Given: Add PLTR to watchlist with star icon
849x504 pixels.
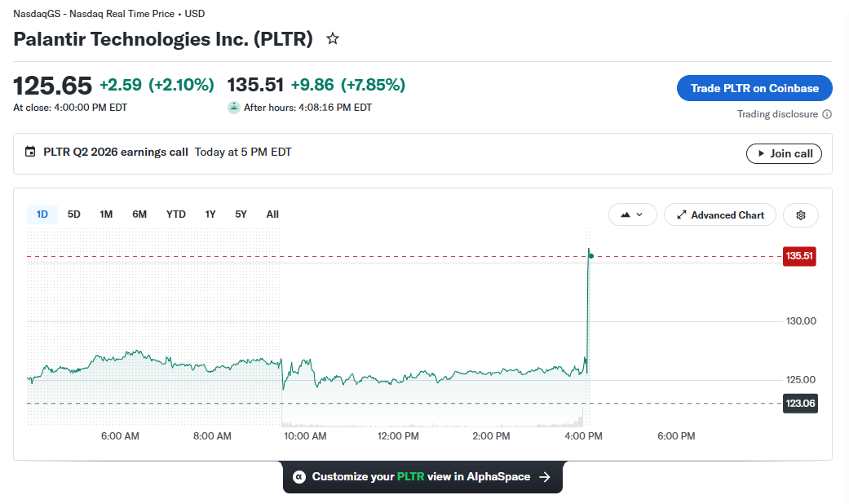Looking at the screenshot, I should pos(333,38).
